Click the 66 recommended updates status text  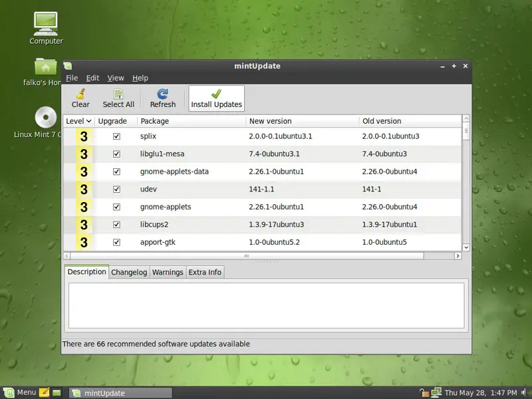(156, 344)
